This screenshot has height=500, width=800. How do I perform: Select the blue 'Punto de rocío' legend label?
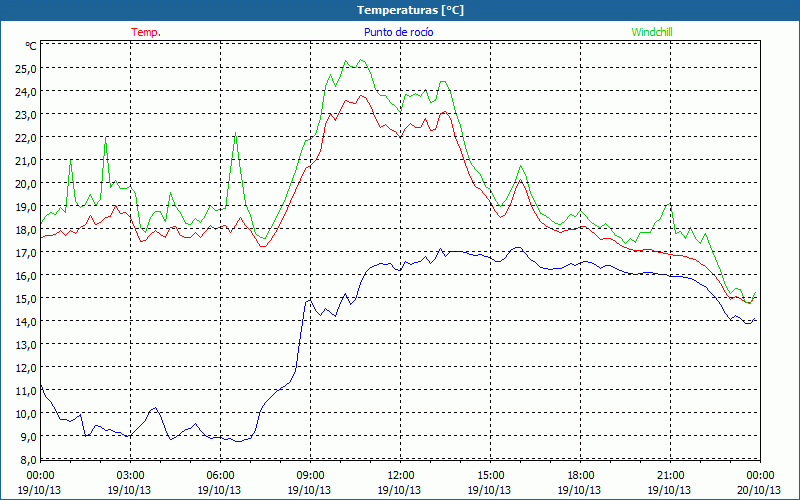click(398, 32)
